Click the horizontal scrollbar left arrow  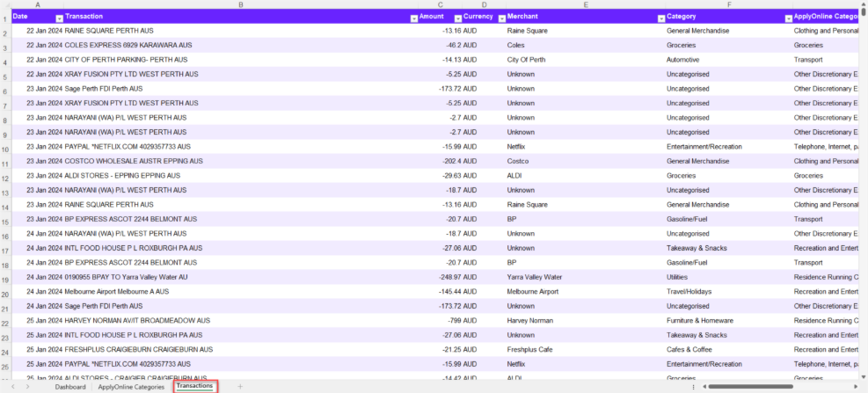pos(704,386)
